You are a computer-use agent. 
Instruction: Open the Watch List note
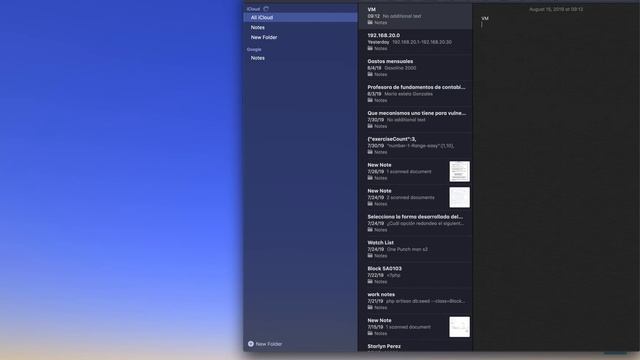[416, 249]
